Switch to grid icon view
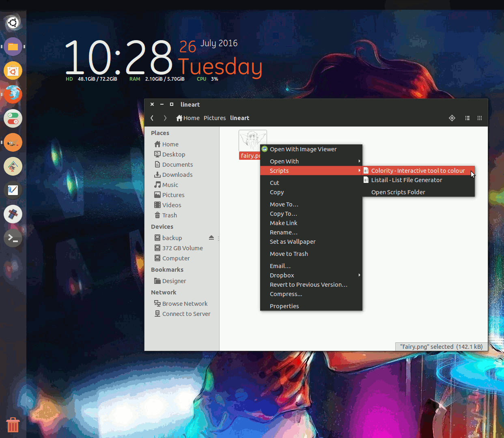Screen dimensions: 504x438 coord(480,118)
